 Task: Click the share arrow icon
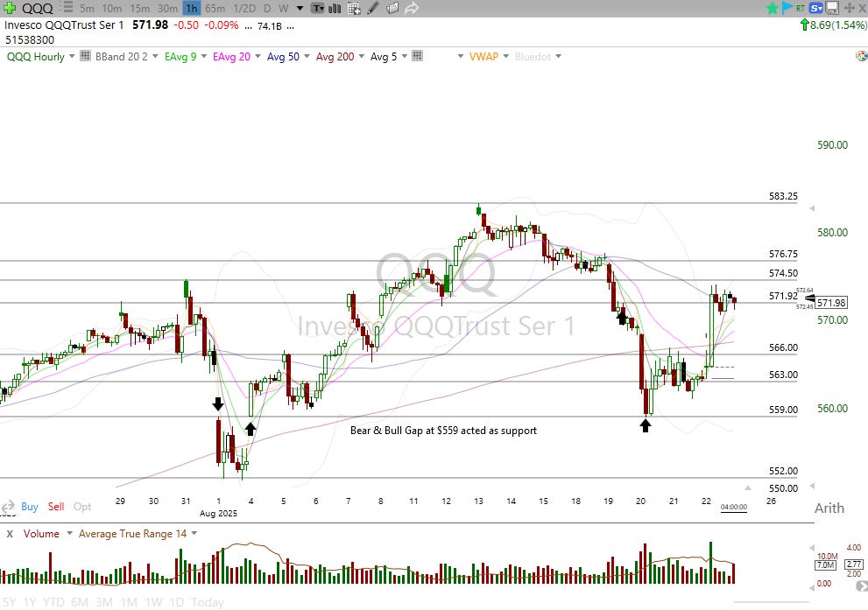412,8
